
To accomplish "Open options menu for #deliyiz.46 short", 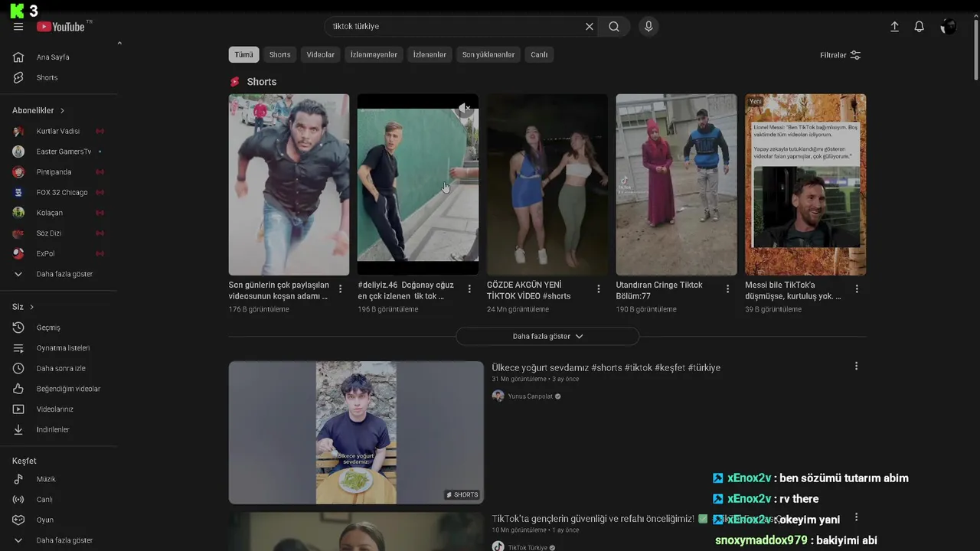I will click(469, 289).
